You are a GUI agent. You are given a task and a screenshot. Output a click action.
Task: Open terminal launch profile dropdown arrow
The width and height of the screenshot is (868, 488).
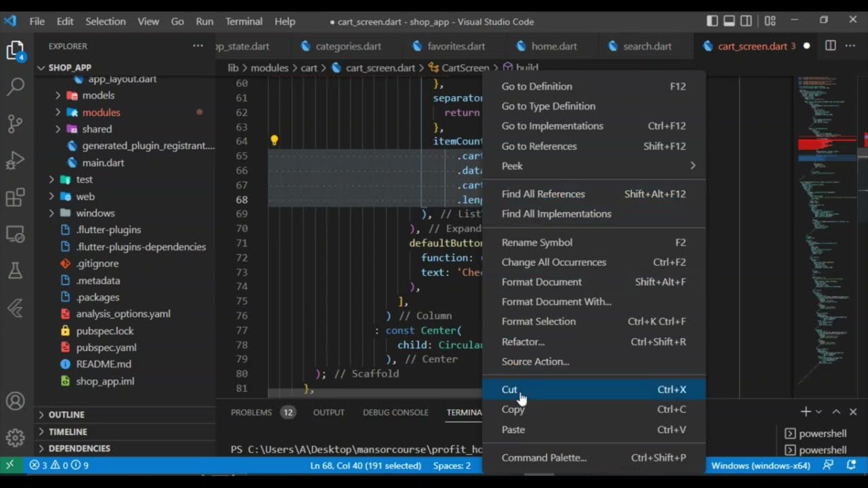[x=818, y=412]
